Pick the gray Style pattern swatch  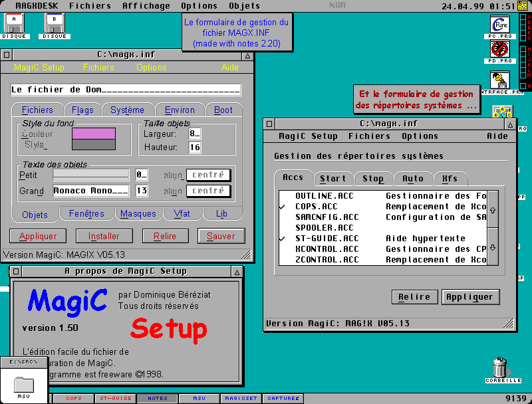tap(94, 144)
